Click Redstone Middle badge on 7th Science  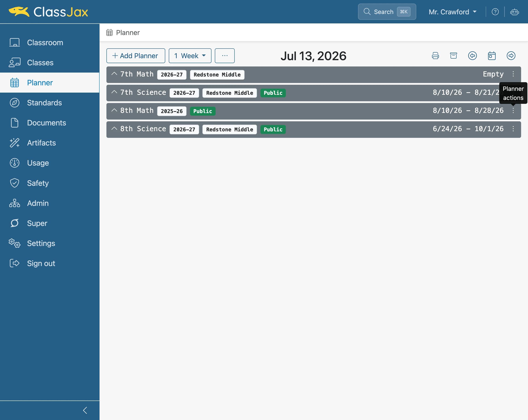(x=229, y=93)
